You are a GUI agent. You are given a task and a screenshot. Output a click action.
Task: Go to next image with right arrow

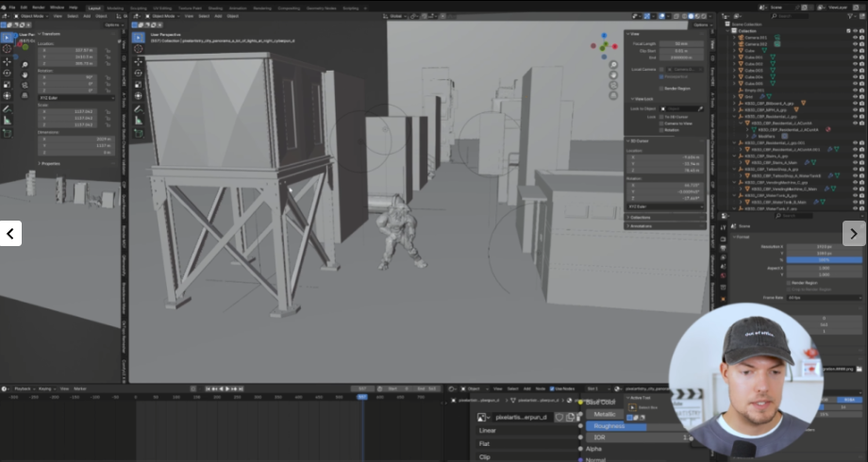coord(853,234)
